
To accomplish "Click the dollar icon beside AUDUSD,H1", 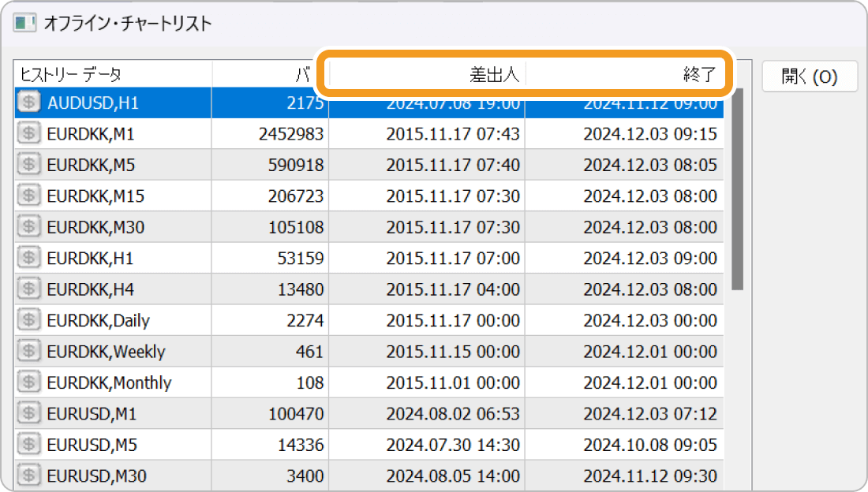I will [x=29, y=102].
